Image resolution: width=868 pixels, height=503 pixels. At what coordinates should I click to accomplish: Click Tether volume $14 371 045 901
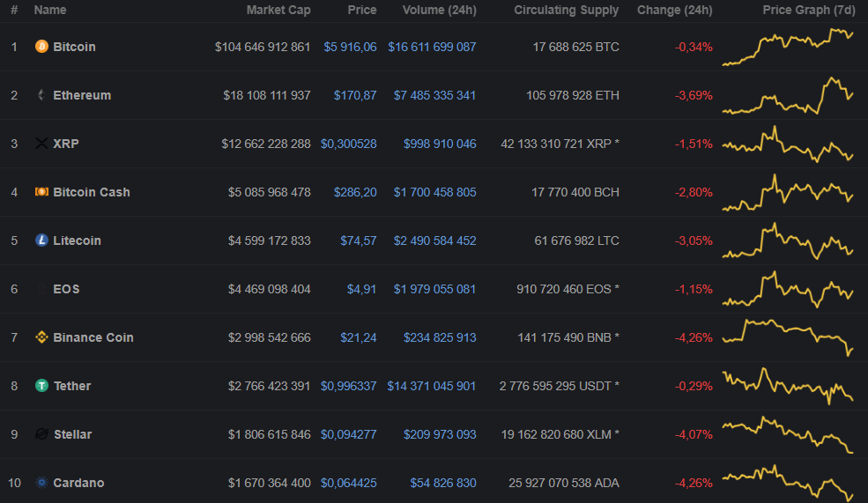pyautogui.click(x=431, y=386)
